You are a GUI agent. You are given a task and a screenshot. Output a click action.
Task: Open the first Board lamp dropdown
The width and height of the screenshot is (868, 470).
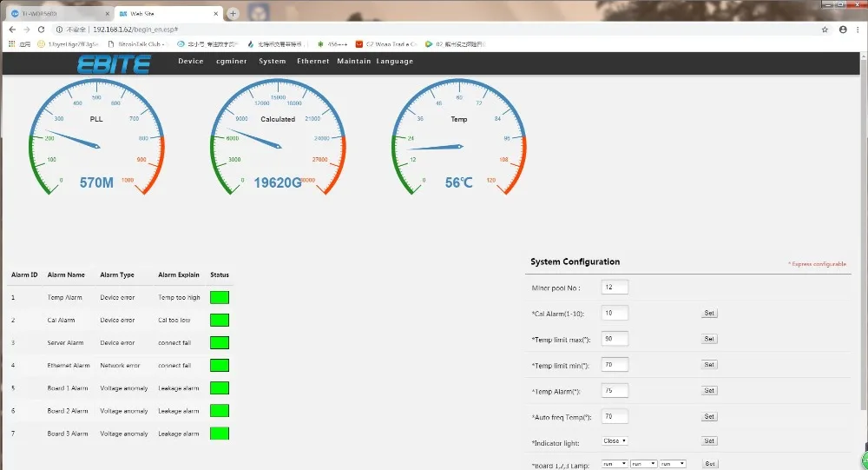615,464
